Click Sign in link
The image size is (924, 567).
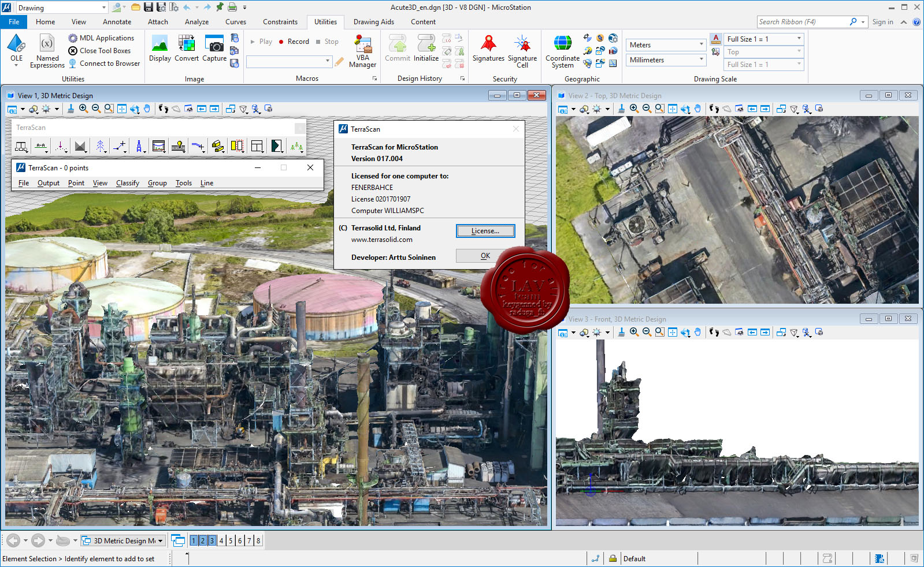coord(882,22)
